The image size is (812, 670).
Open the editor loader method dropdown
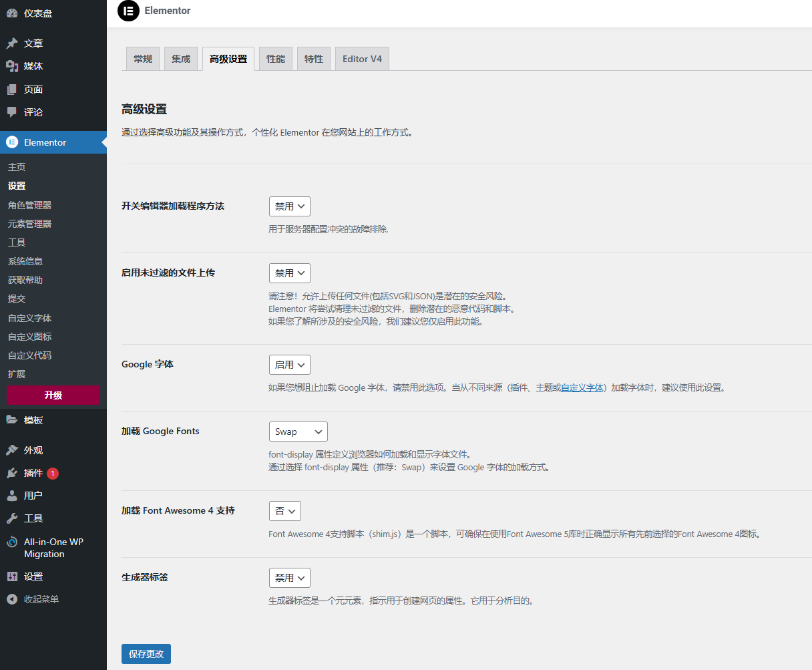(x=290, y=206)
